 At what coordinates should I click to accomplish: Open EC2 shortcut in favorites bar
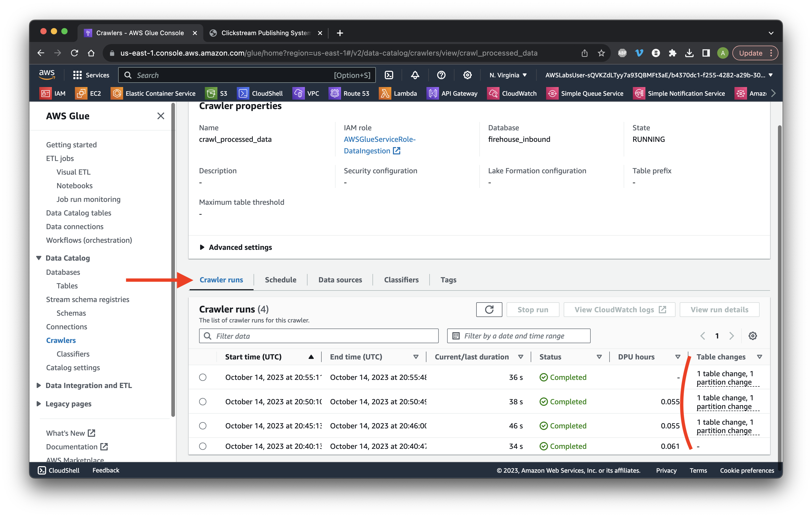[88, 94]
